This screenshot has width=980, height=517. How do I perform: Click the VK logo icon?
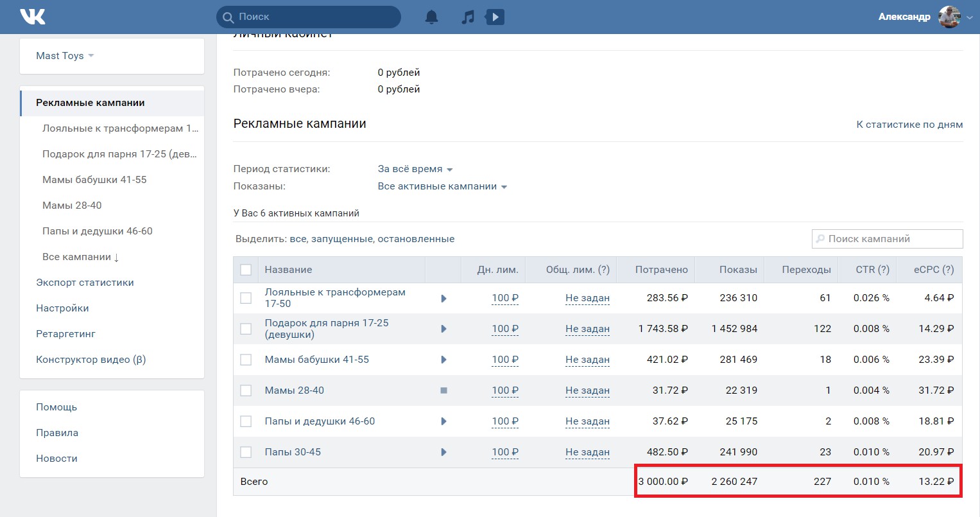pos(33,17)
